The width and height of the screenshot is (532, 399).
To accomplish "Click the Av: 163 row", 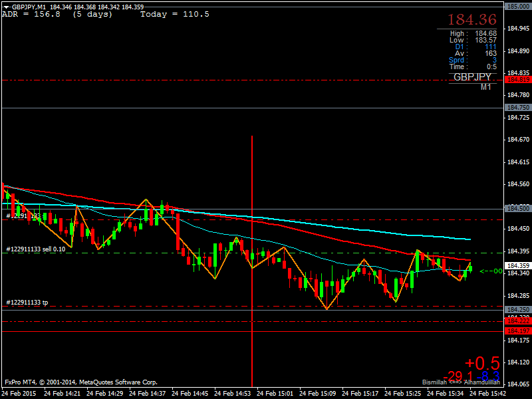I will pos(475,53).
